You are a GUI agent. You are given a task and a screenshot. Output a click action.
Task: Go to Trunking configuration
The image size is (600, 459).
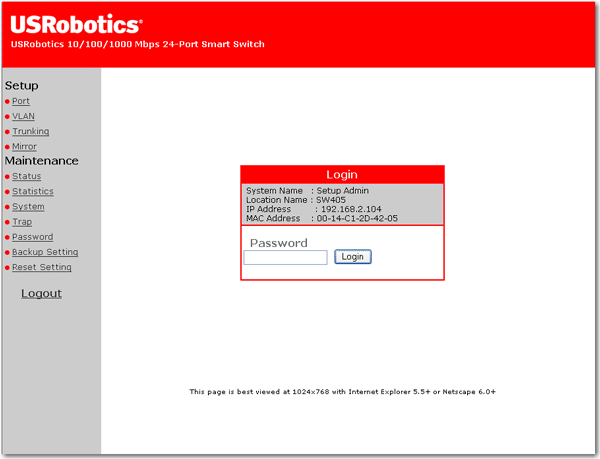[31, 132]
